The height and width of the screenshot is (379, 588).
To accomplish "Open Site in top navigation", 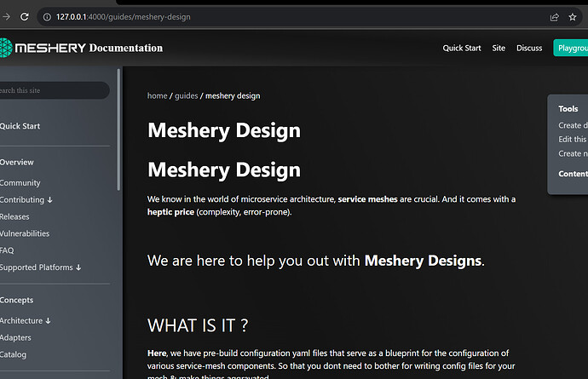I will 499,48.
